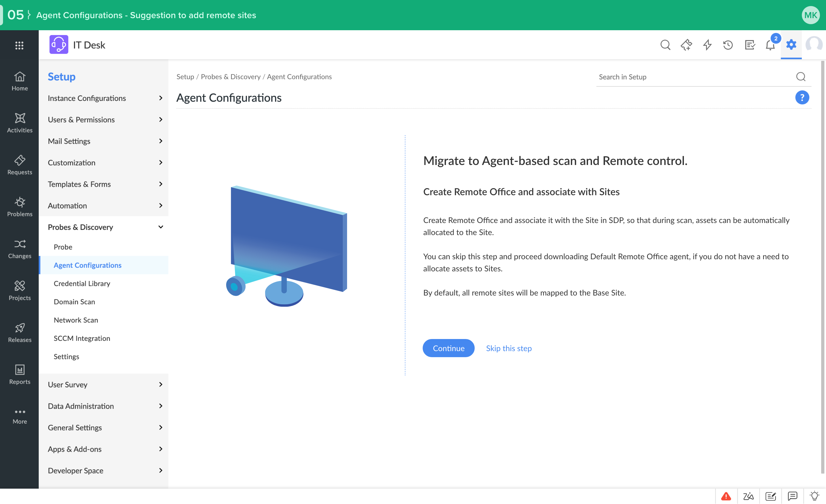Click search icon in Setup search field

[801, 77]
